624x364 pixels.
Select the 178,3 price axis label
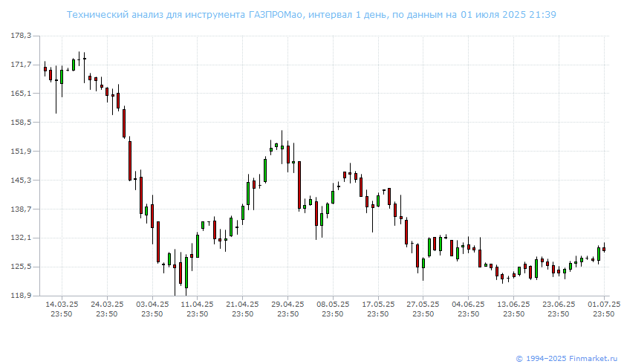(21, 36)
